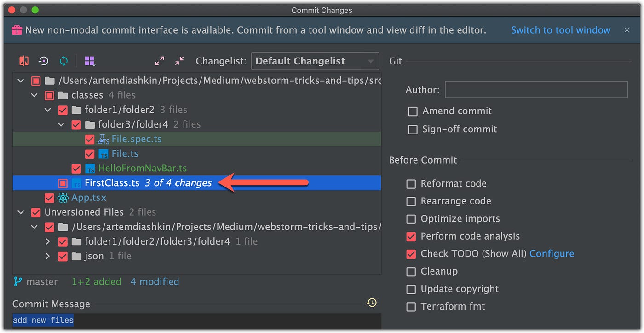Collapse the classes folder node
644x333 pixels.
coord(34,95)
